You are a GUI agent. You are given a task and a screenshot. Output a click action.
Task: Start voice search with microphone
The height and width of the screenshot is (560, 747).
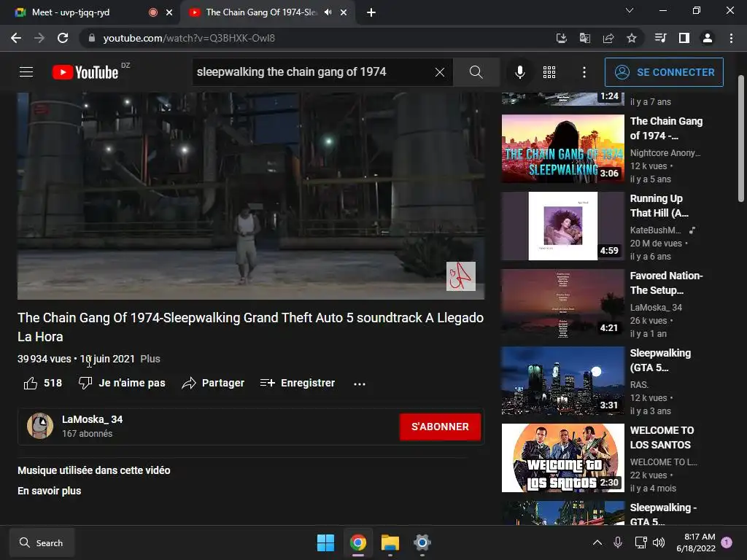point(519,72)
